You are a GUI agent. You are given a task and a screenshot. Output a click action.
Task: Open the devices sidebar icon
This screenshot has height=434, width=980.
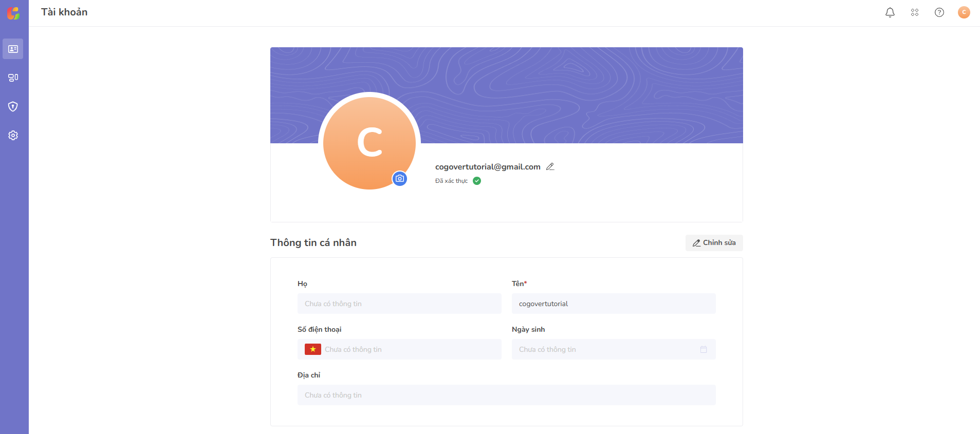coord(13,78)
